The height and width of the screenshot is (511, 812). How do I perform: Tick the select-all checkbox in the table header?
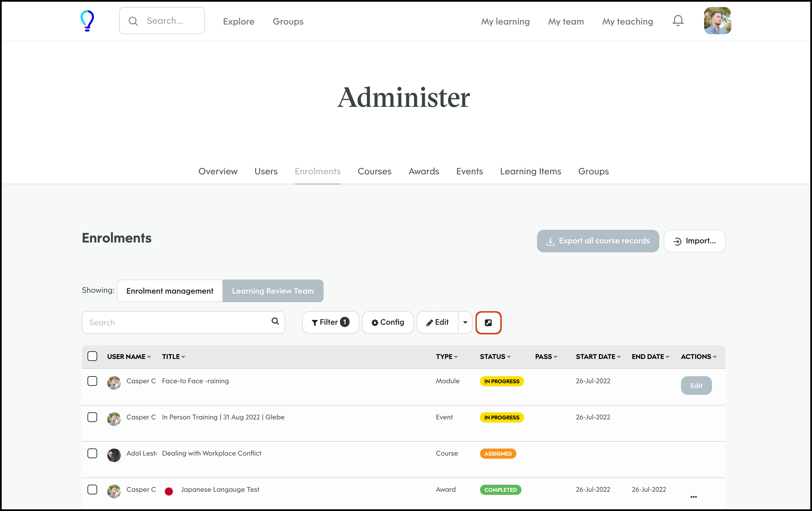click(92, 356)
